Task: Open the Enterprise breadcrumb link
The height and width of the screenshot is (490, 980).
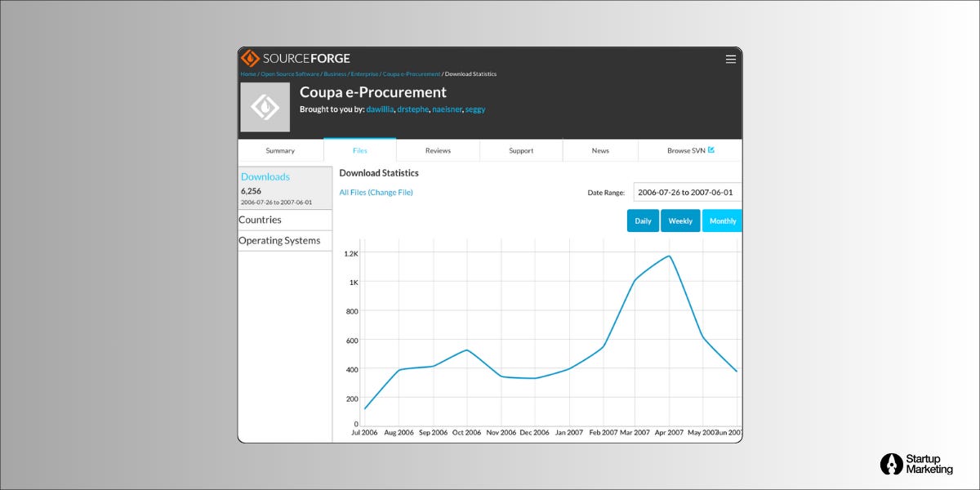Action: tap(364, 74)
